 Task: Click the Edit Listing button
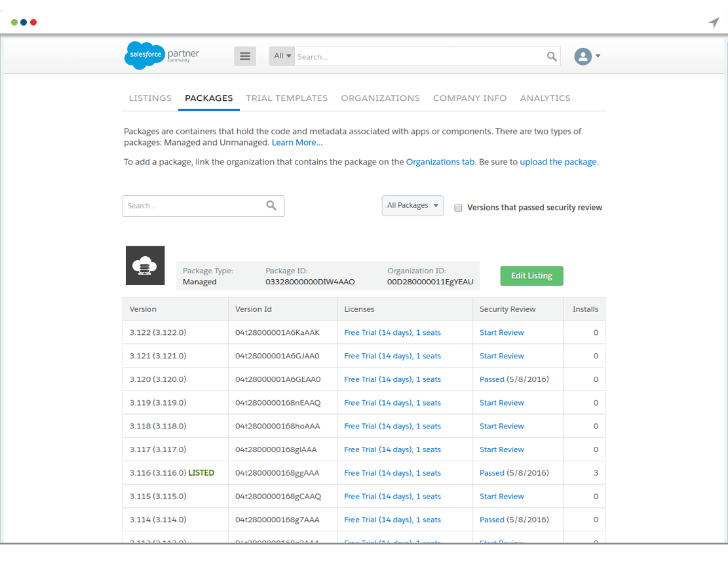(x=531, y=276)
